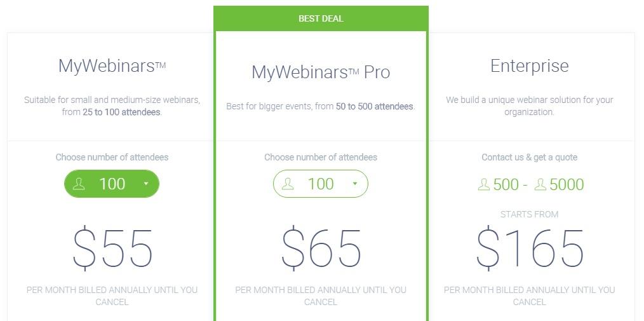644x321 pixels.
Task: Click the 50 to 500 attendees bold text
Action: click(x=374, y=106)
